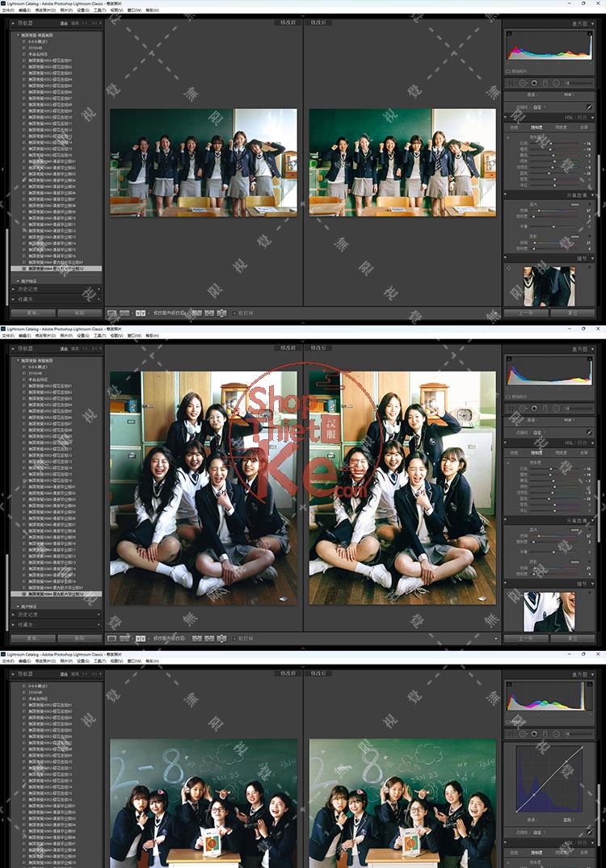Expand the 收藏夹 panel in the middle window

click(27, 624)
